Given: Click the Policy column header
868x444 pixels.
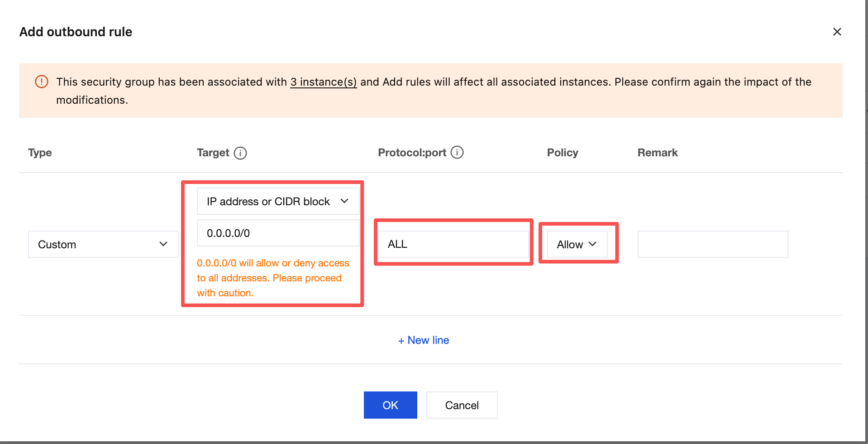Looking at the screenshot, I should coord(563,153).
